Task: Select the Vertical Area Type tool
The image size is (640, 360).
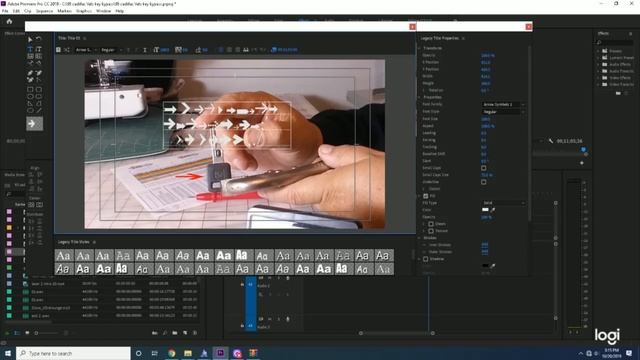Action: click(39, 56)
